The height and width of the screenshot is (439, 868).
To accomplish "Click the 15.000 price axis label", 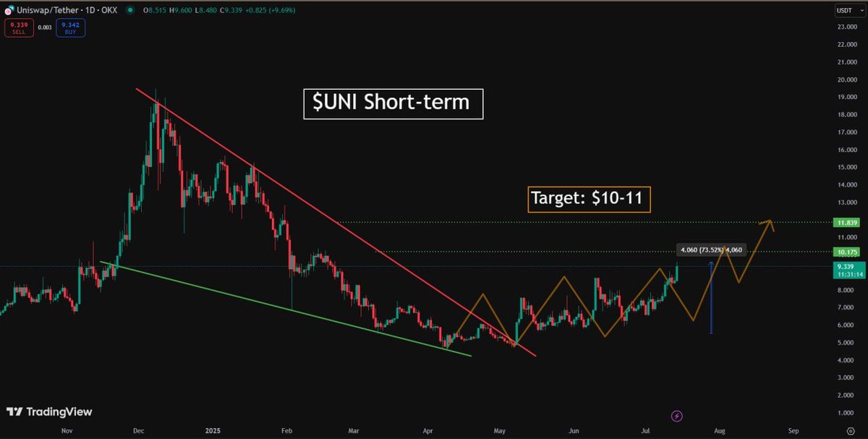I will pyautogui.click(x=846, y=167).
